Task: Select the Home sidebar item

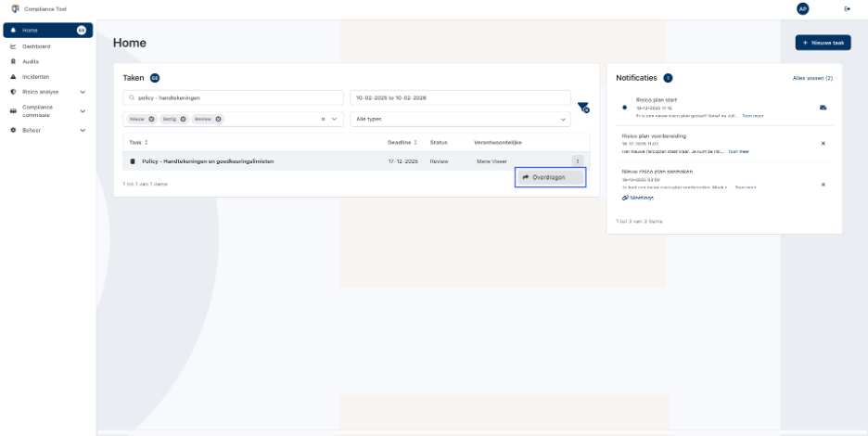Action: coord(47,31)
